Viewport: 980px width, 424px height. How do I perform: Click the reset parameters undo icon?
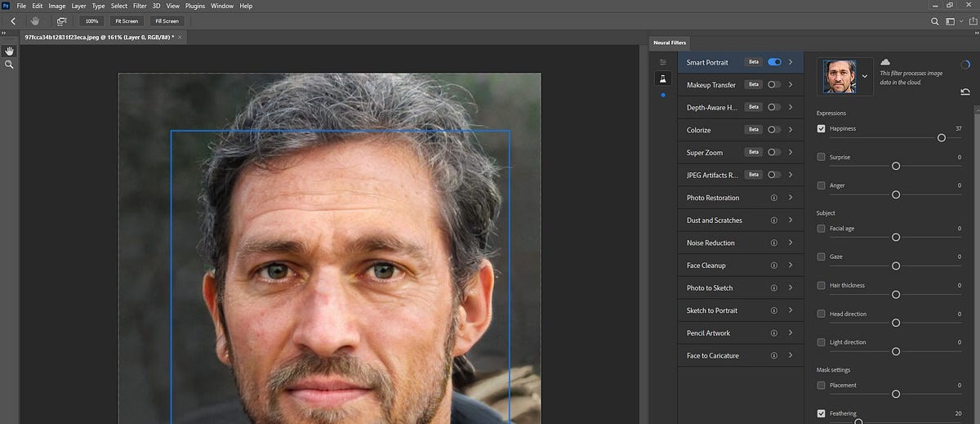[x=965, y=92]
